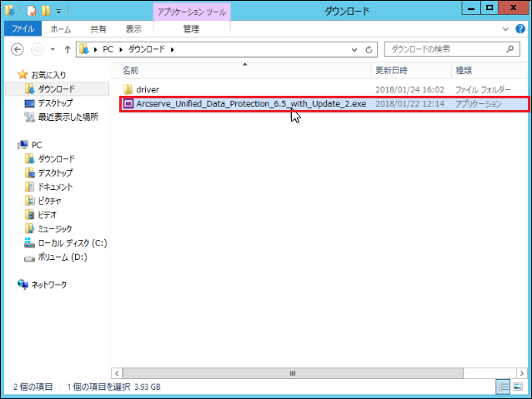Switch to details view in status bar
This screenshot has height=399, width=532.
[x=503, y=387]
